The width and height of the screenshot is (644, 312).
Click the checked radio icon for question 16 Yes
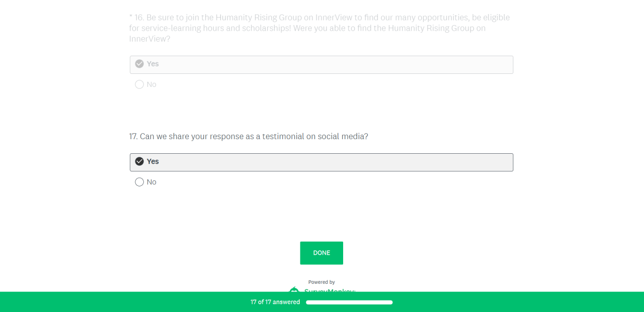pyautogui.click(x=139, y=64)
